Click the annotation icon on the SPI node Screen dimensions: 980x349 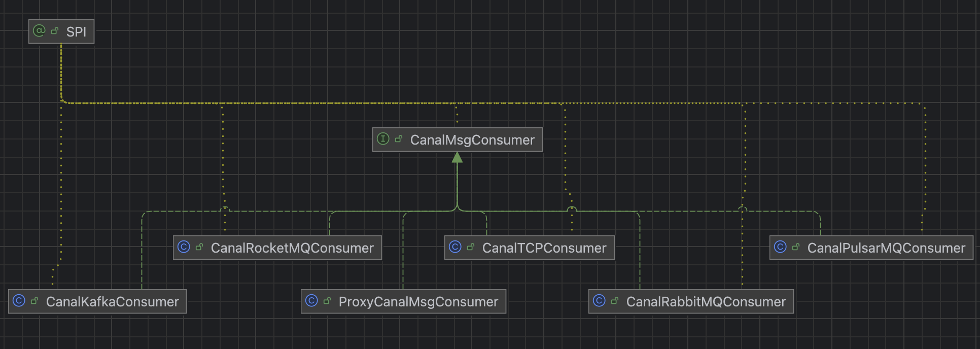[x=39, y=31]
